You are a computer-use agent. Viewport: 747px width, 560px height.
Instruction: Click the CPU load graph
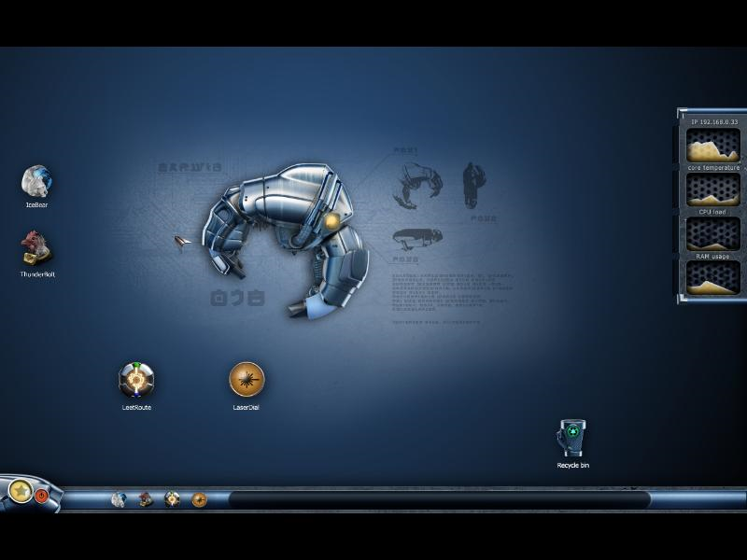pyautogui.click(x=713, y=189)
